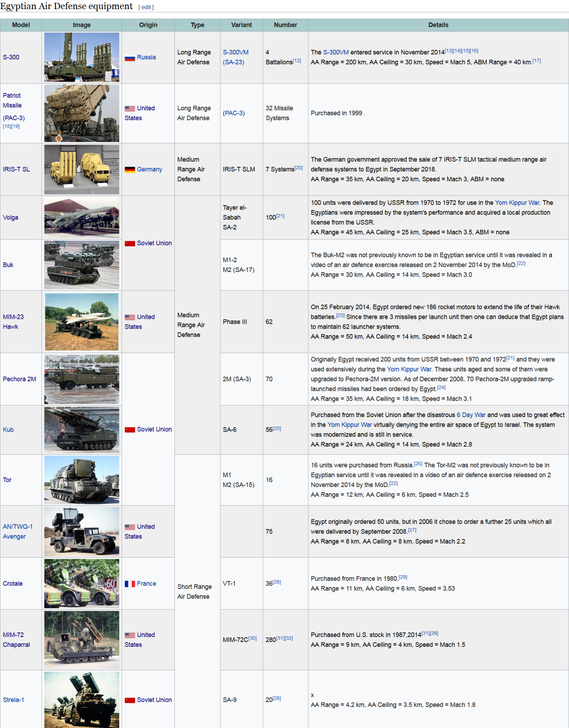Open the S-300VM variant link
This screenshot has height=728, width=569.
[235, 52]
